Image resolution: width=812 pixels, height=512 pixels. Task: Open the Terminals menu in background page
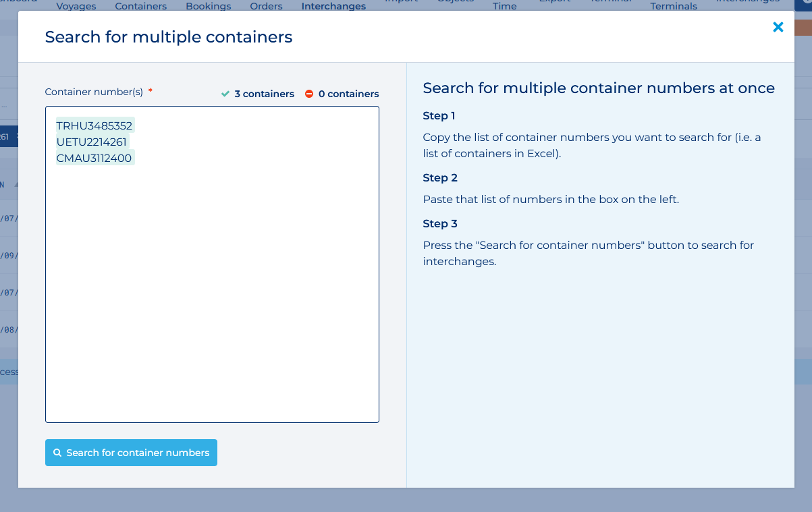674,6
